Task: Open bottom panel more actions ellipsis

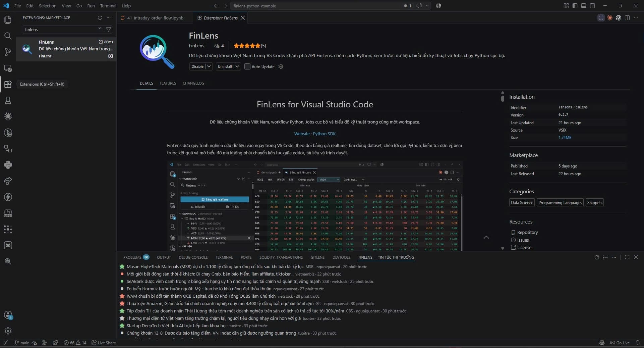Action: click(x=614, y=257)
